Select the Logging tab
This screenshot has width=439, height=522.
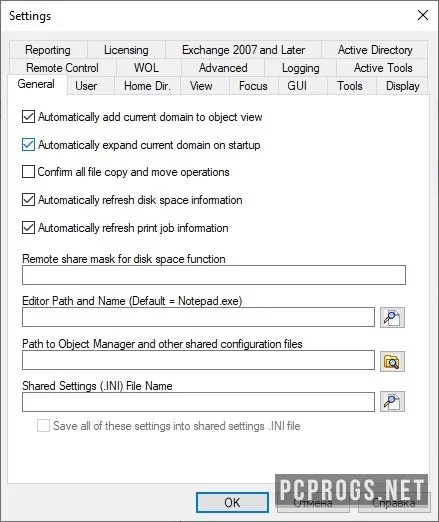pos(301,68)
